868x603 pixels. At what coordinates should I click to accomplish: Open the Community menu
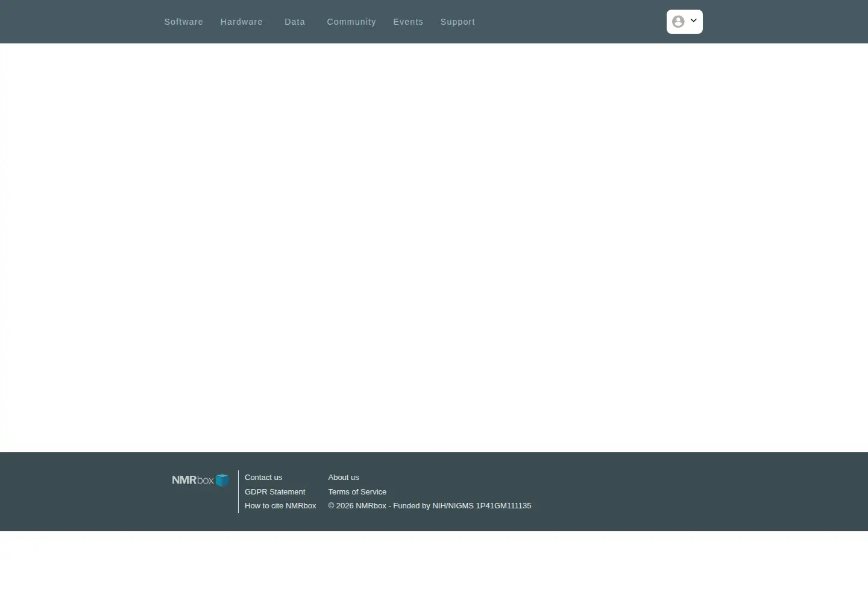tap(351, 22)
